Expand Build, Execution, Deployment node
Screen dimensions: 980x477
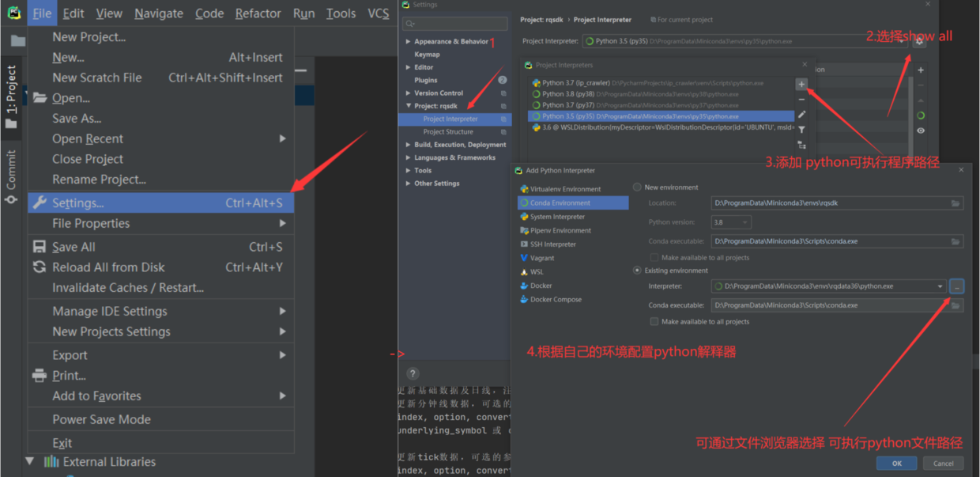[x=409, y=145]
